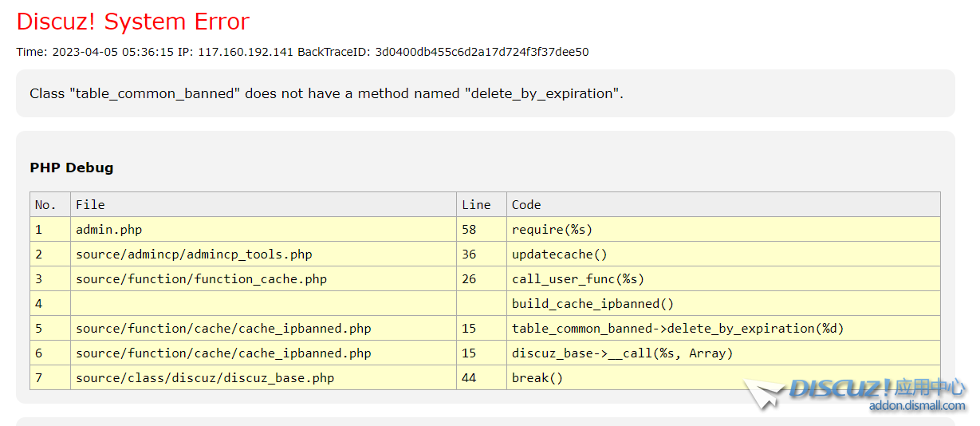
Task: Click the No. column header
Action: click(46, 205)
